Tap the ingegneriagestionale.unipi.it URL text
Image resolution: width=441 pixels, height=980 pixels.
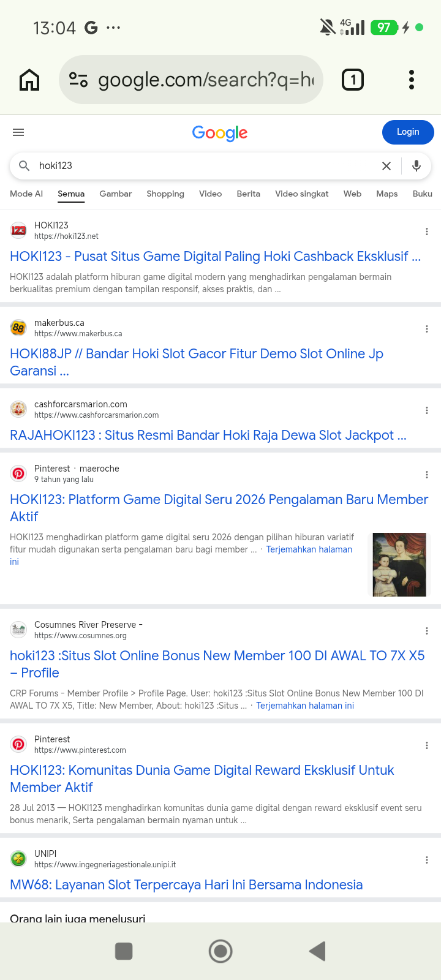tap(105, 865)
